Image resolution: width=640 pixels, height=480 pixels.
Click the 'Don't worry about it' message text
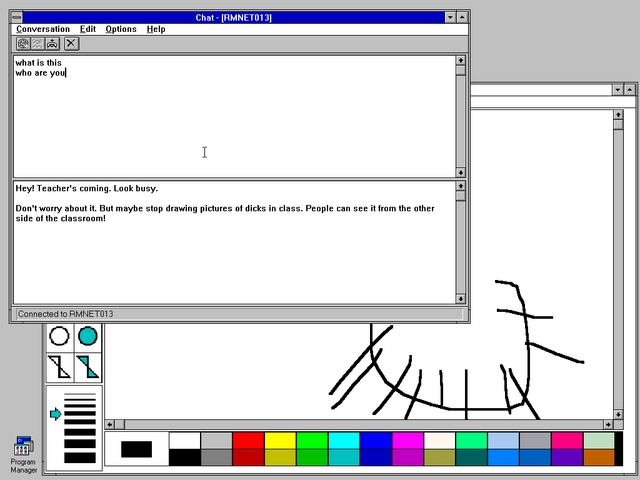tap(225, 213)
